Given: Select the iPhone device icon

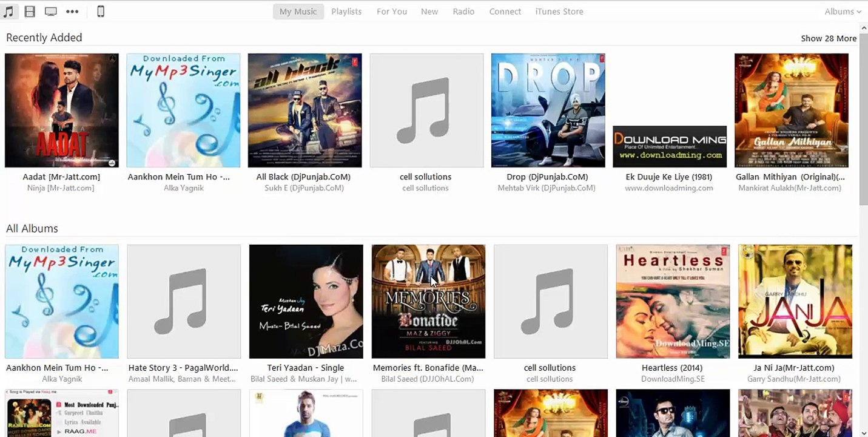Looking at the screenshot, I should click(101, 12).
